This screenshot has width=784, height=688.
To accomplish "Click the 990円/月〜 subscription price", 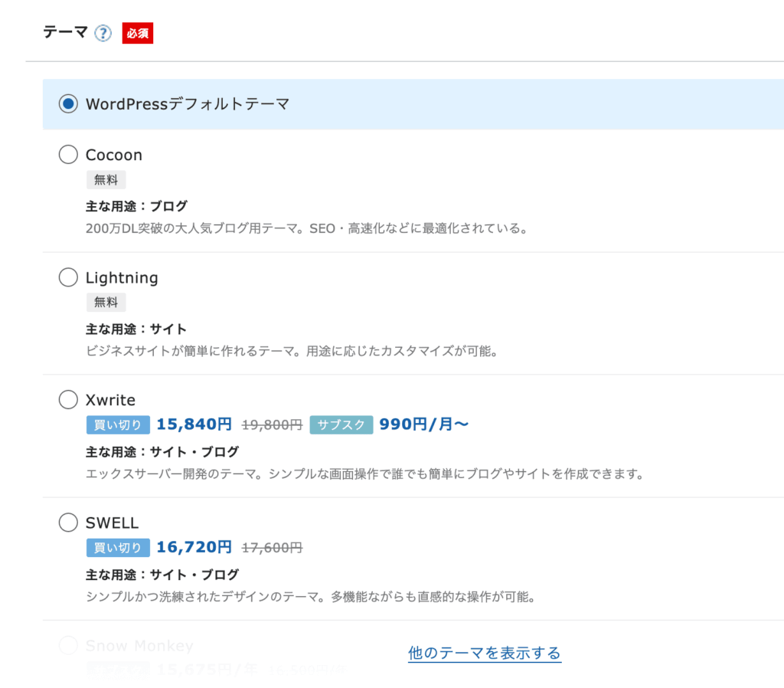I will pyautogui.click(x=424, y=424).
